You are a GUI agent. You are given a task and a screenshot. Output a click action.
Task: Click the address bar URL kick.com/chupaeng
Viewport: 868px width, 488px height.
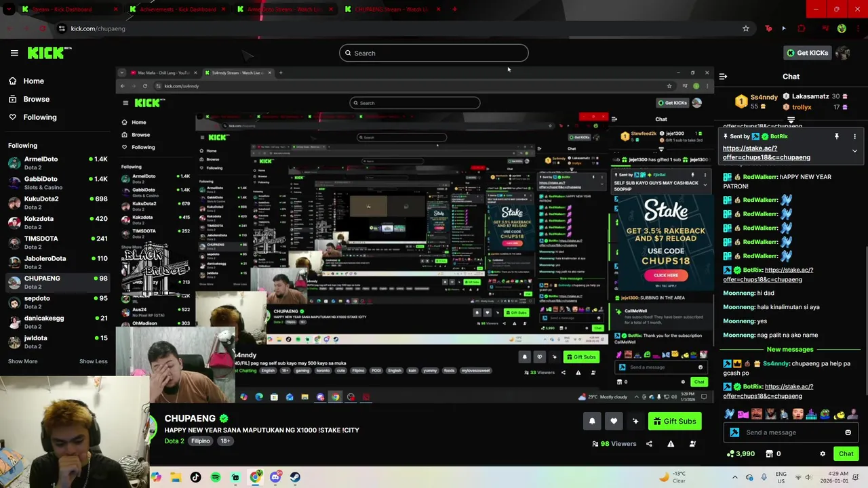[98, 28]
